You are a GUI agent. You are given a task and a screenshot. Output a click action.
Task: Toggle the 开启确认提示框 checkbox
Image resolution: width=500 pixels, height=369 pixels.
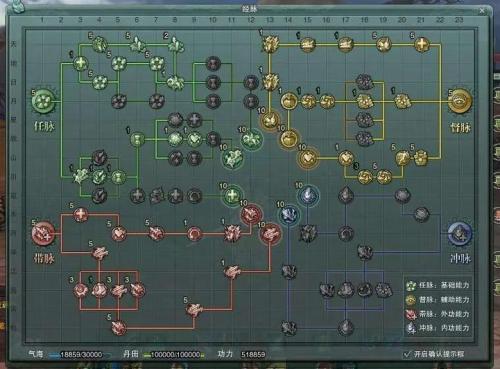tap(407, 354)
